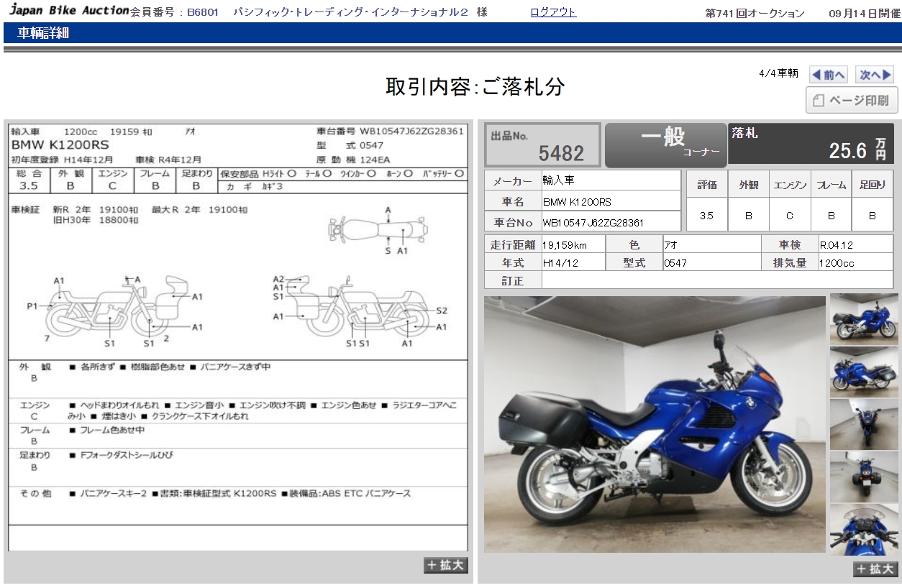Click the 落札 25.6万円 price box

(812, 144)
